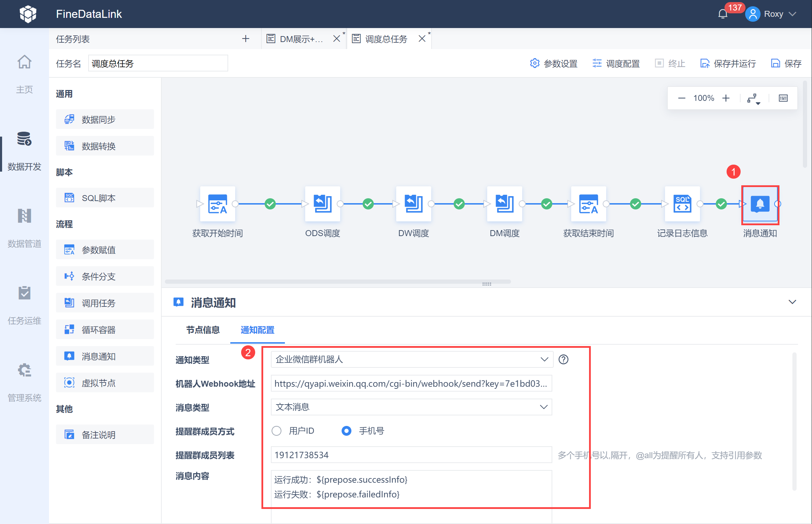Switch to the 节点信息 tab
Image resolution: width=812 pixels, height=524 pixels.
[203, 330]
